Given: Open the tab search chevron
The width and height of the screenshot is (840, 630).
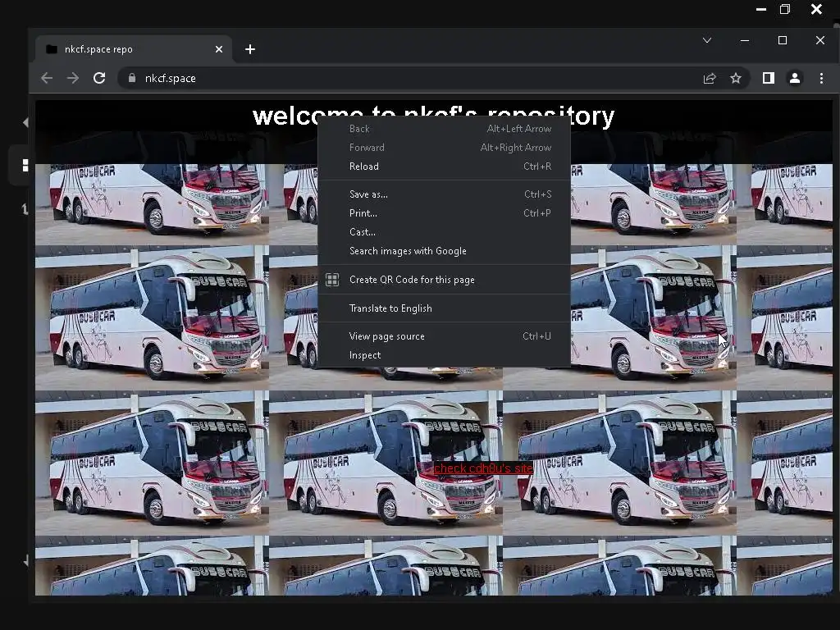Looking at the screenshot, I should (x=707, y=40).
